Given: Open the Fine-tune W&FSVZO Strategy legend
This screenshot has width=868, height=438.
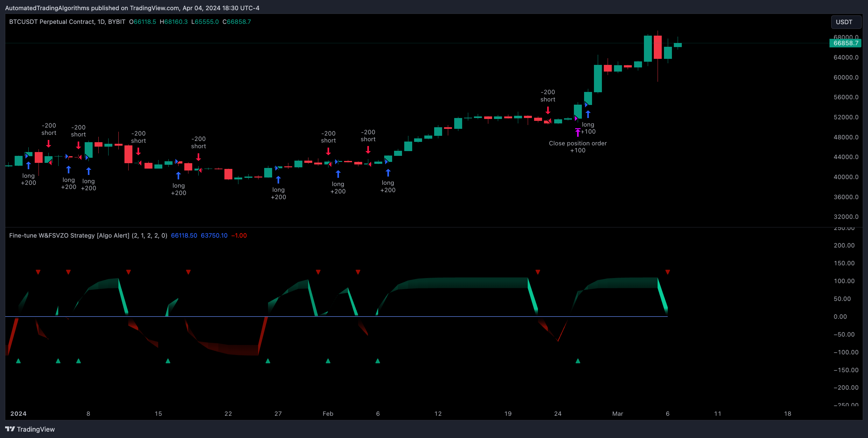Looking at the screenshot, I should pyautogui.click(x=88, y=236).
